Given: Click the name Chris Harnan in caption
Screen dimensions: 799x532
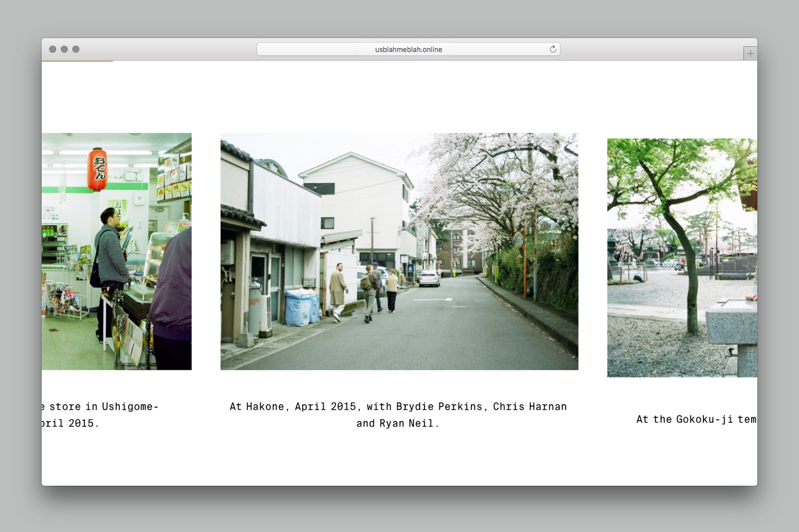Looking at the screenshot, I should (530, 407).
